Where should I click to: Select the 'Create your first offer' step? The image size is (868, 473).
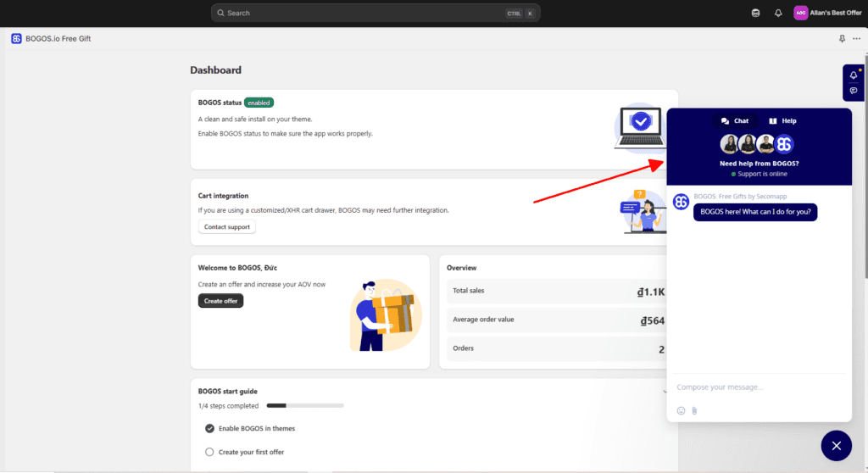tap(210, 452)
